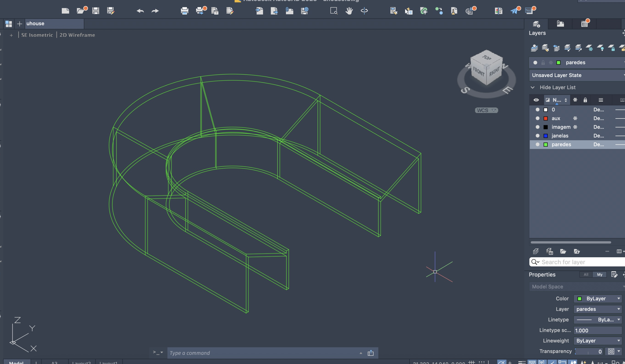Viewport: 625px width, 364px height.
Task: Open the WCS coordinate system dropdown
Action: (x=486, y=110)
